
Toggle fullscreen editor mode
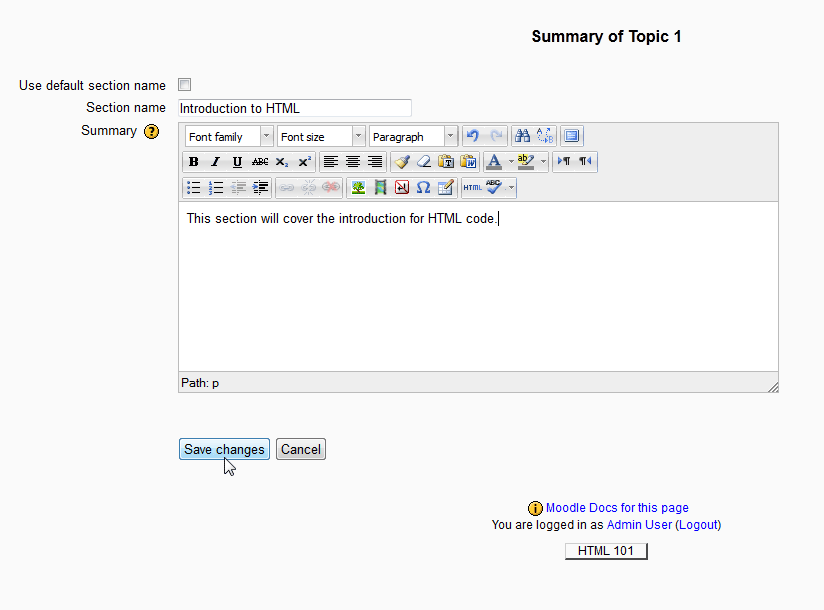click(571, 136)
